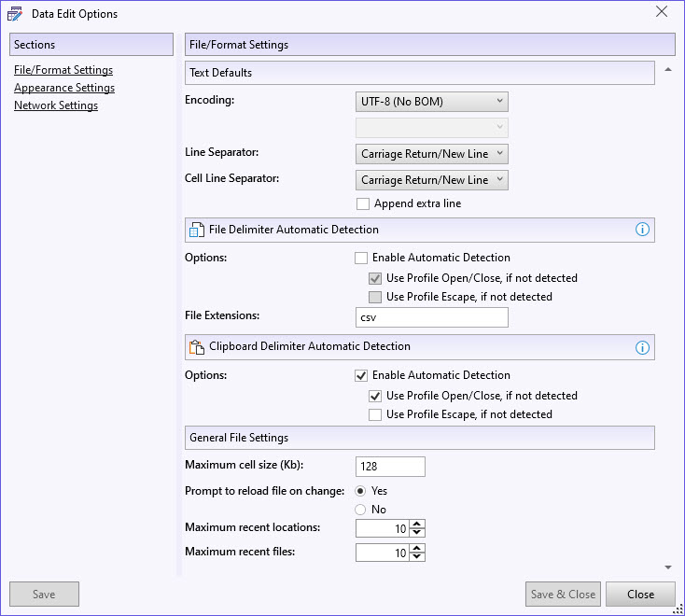Toggle Clipboard Use Profile Escape checkbox
Viewport: 685px width, 616px height.
tap(375, 414)
